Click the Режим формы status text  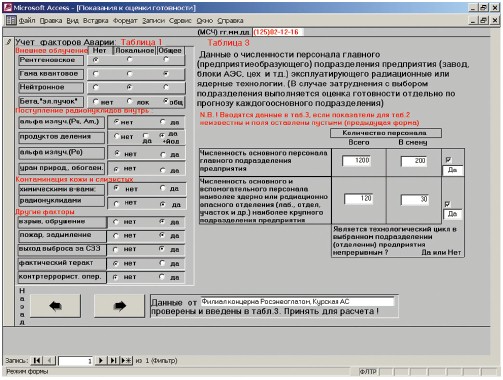pyautogui.click(x=27, y=371)
